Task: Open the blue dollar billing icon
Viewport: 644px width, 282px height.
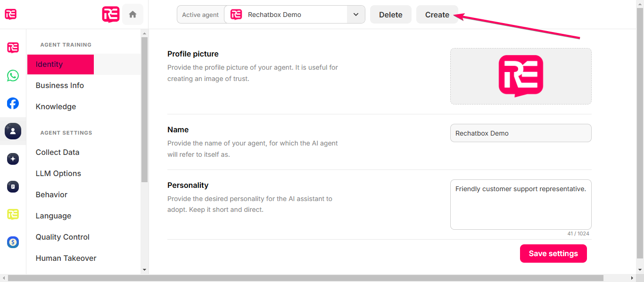Action: click(x=13, y=242)
